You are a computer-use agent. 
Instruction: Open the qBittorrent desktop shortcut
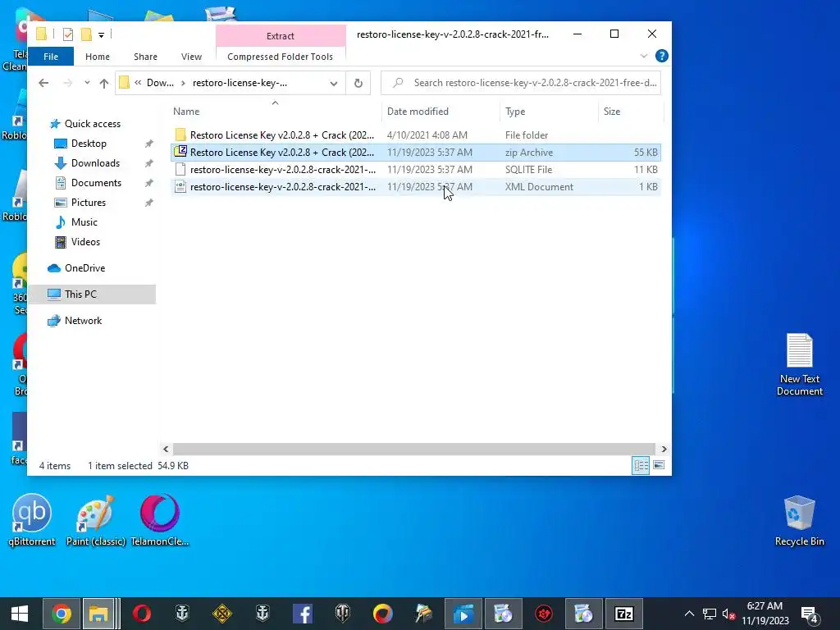[32, 519]
